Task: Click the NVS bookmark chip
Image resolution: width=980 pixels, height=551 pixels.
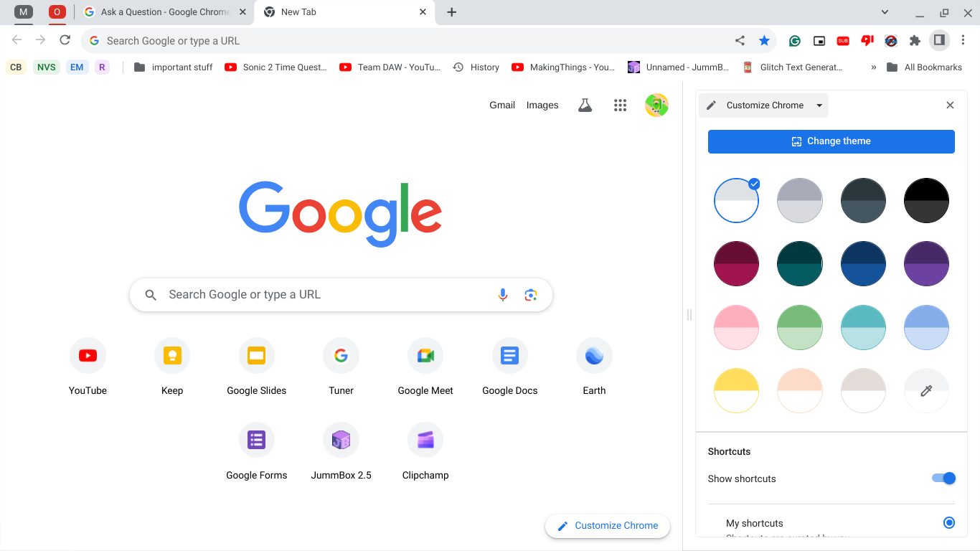Action: pos(47,67)
